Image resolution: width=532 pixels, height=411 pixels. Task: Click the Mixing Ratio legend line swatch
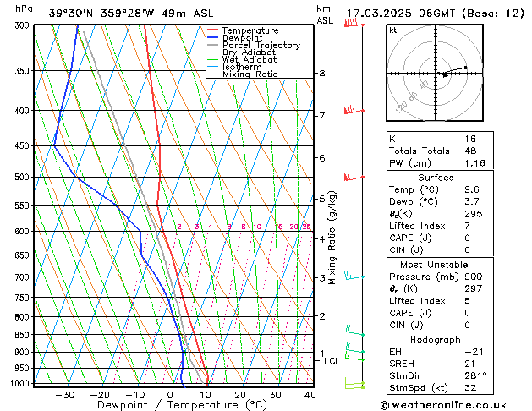[x=214, y=74]
